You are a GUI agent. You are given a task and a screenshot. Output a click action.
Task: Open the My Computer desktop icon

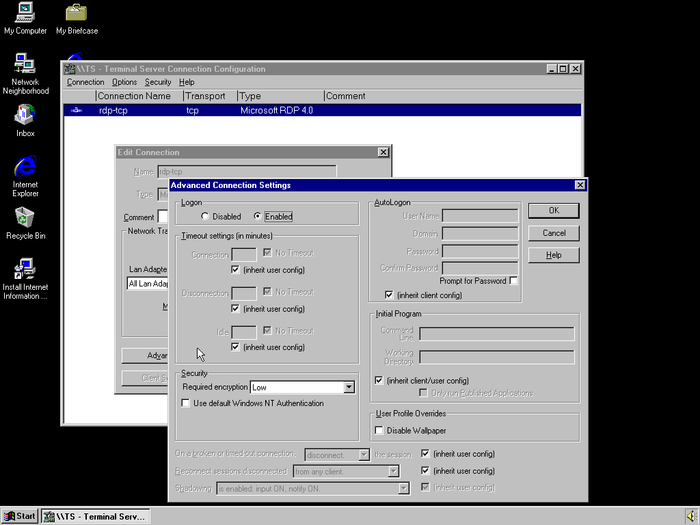coord(25,14)
